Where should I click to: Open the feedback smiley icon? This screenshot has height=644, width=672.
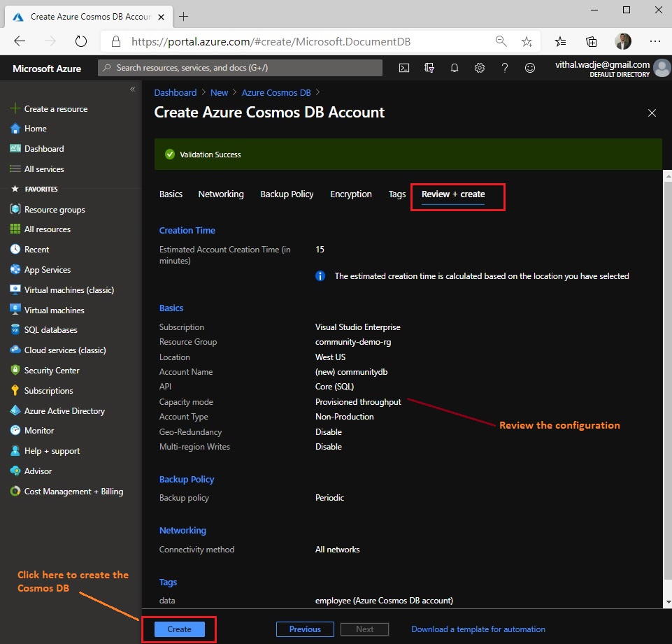pos(530,68)
